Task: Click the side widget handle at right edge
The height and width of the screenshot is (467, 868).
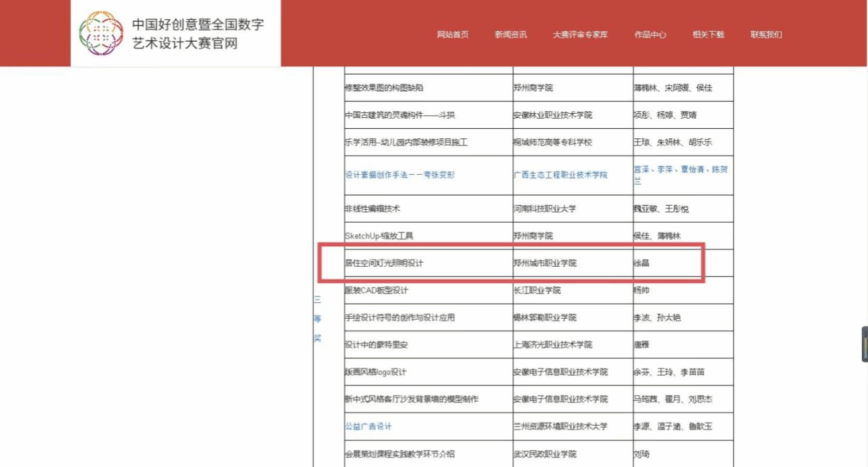Action: pyautogui.click(x=865, y=344)
